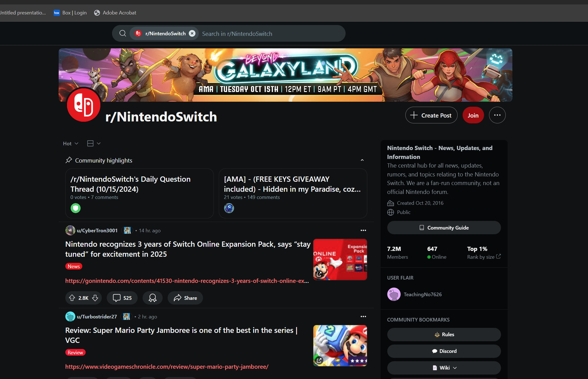Open the gonintendo.com article link
This screenshot has width=588, height=379.
[x=187, y=281]
